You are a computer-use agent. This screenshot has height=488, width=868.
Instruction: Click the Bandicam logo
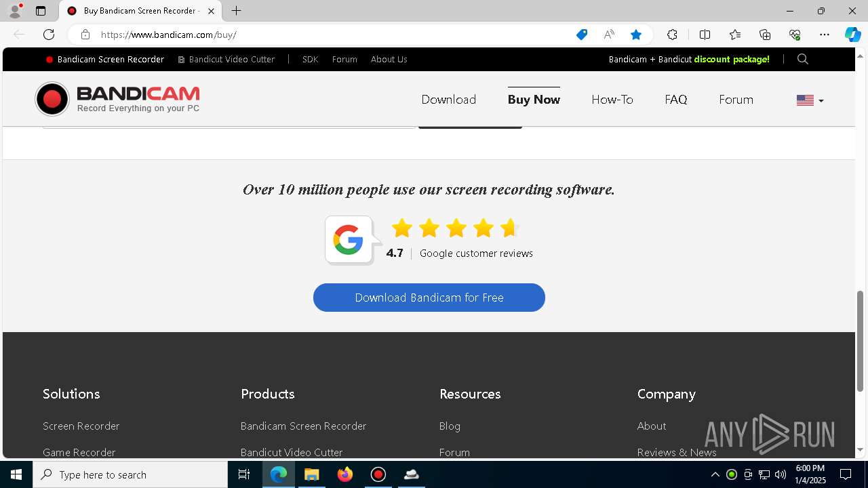tap(117, 99)
